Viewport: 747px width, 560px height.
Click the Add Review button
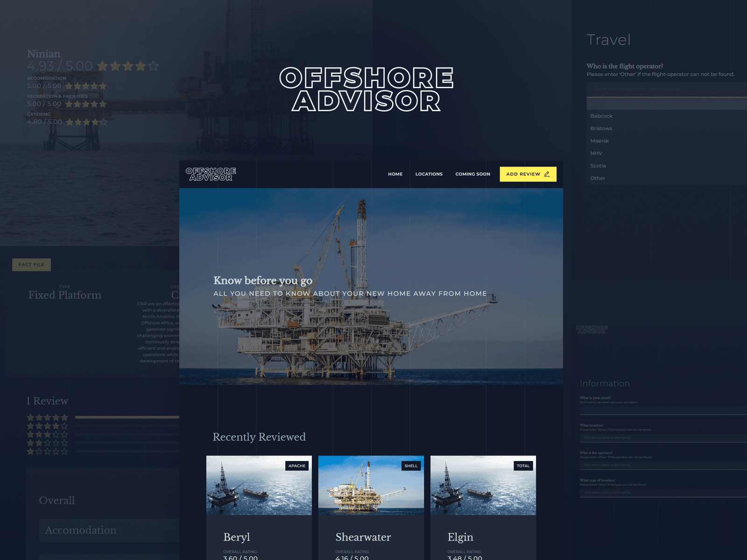coord(528,174)
